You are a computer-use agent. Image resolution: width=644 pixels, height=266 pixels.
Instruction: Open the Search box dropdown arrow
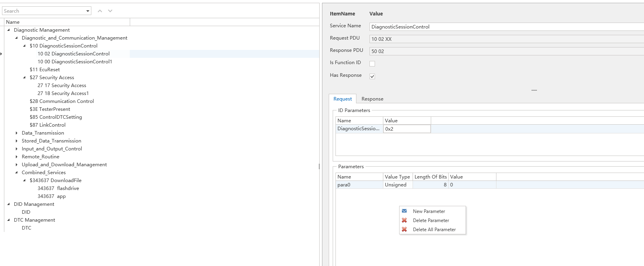click(88, 11)
